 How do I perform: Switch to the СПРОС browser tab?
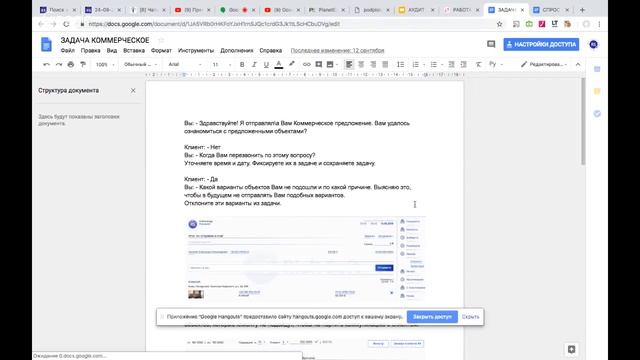pos(551,10)
